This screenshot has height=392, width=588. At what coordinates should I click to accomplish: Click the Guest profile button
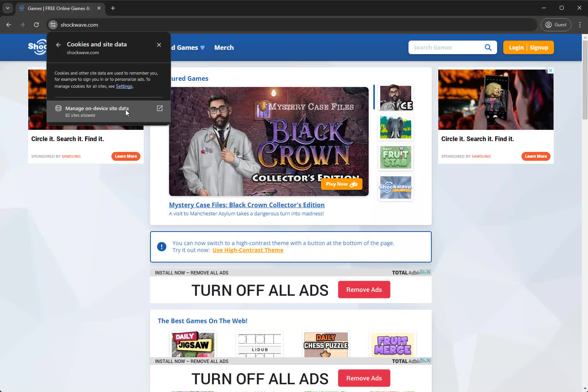[556, 25]
